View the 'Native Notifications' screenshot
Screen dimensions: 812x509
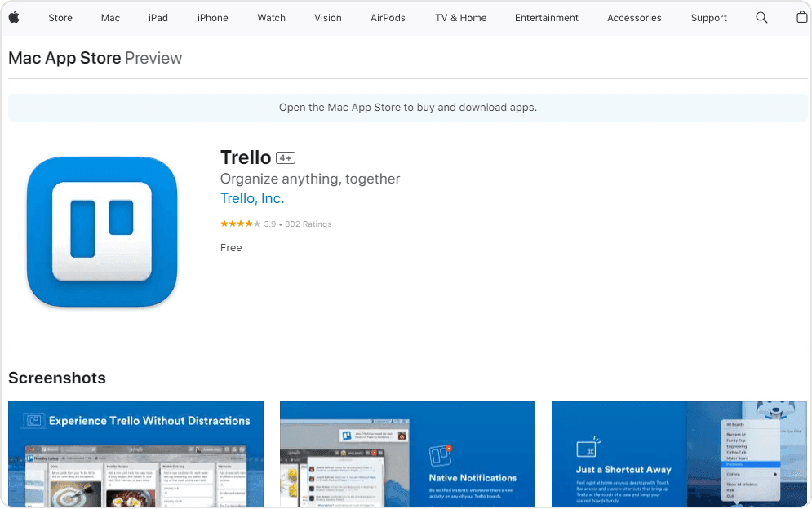click(407, 453)
